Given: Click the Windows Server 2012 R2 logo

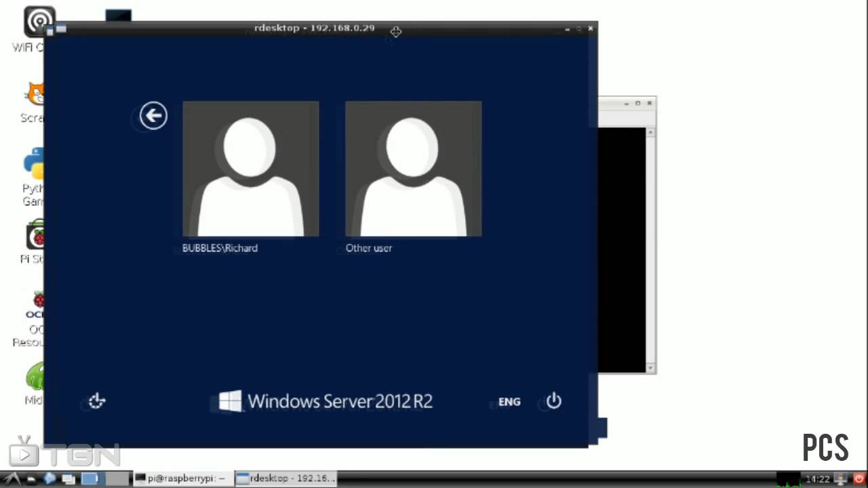Looking at the screenshot, I should point(325,401).
